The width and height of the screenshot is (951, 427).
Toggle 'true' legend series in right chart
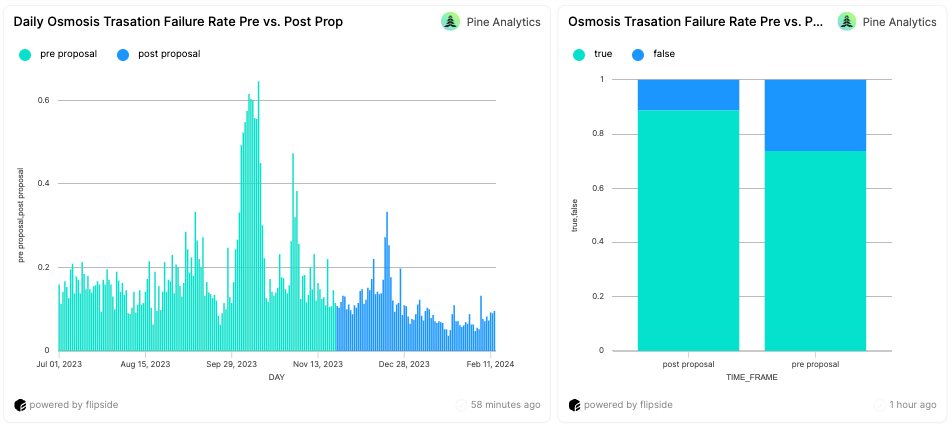point(604,55)
